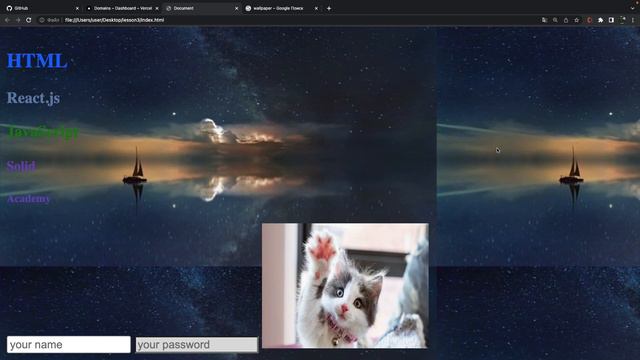
Task: Click the kitten image
Action: pyautogui.click(x=345, y=286)
